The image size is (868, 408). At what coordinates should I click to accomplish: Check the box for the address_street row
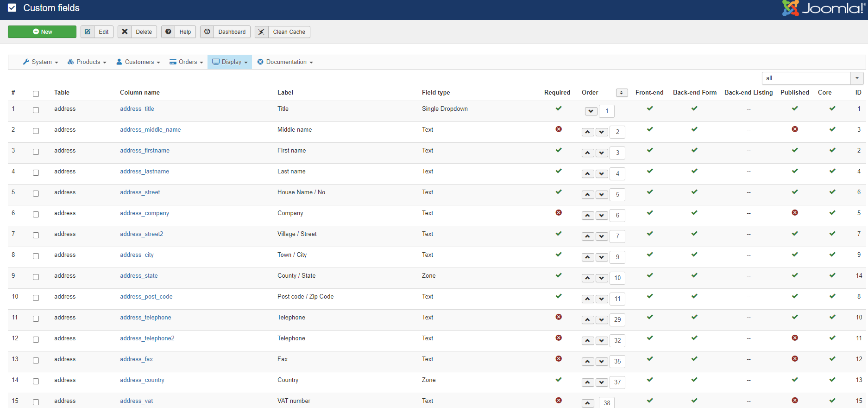point(36,193)
